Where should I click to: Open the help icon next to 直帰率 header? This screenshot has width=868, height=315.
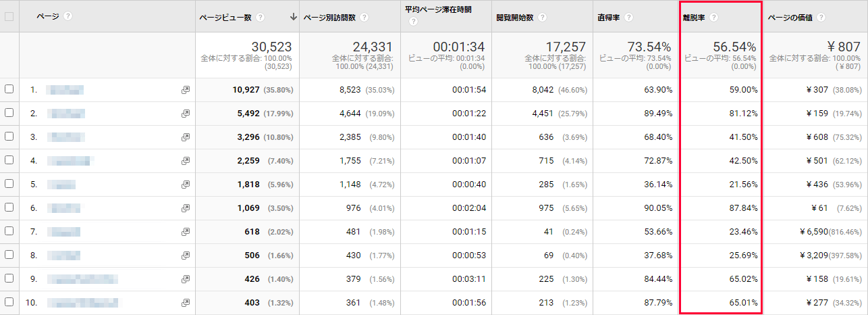(x=628, y=18)
